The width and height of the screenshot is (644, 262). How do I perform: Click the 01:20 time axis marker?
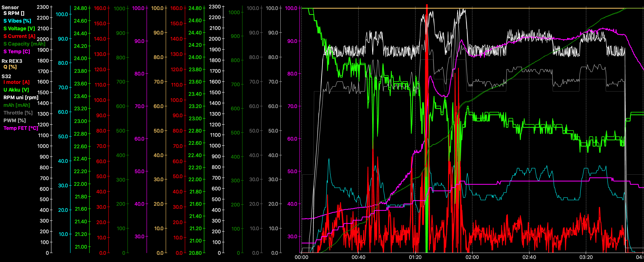415,257
